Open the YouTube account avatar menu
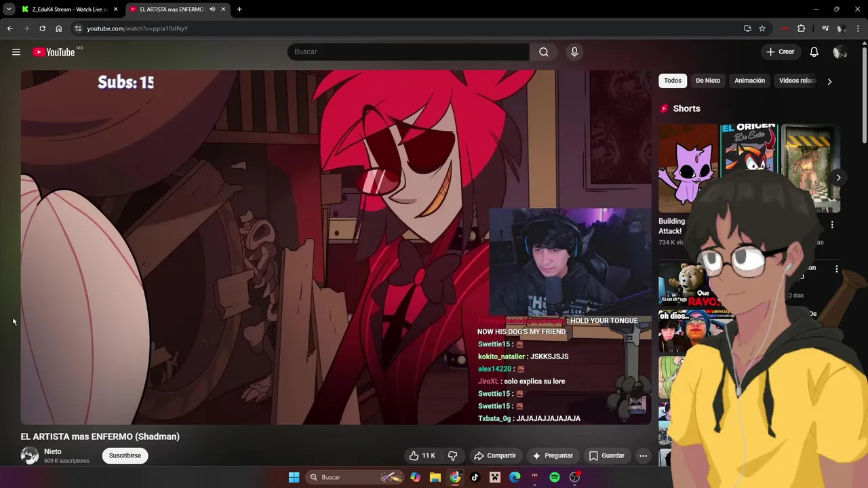Screen dimensions: 868x488 coord(840,52)
